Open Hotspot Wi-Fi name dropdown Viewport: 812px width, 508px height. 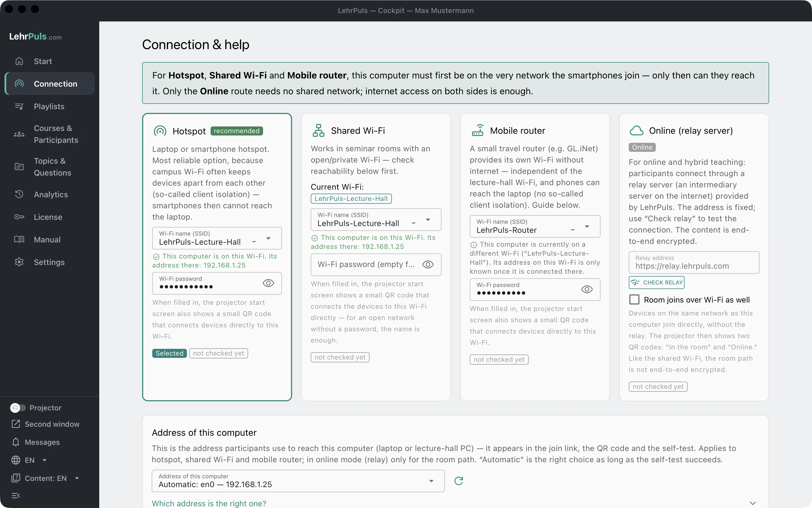click(268, 238)
